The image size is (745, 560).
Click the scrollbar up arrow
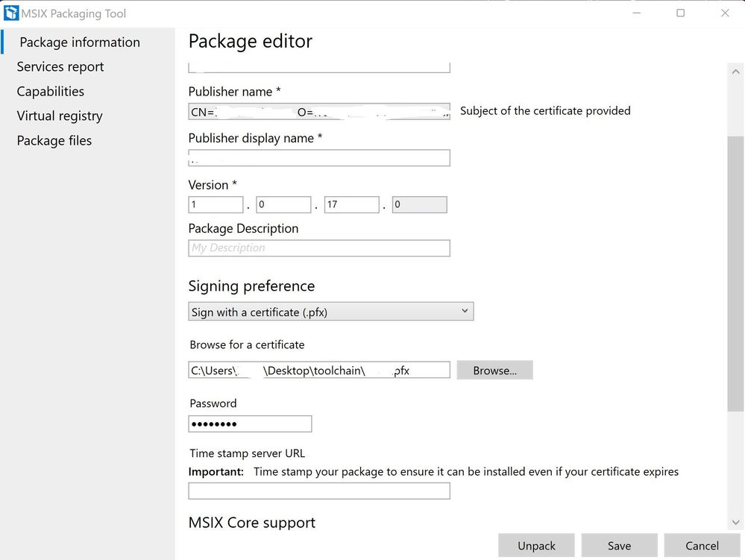(735, 72)
